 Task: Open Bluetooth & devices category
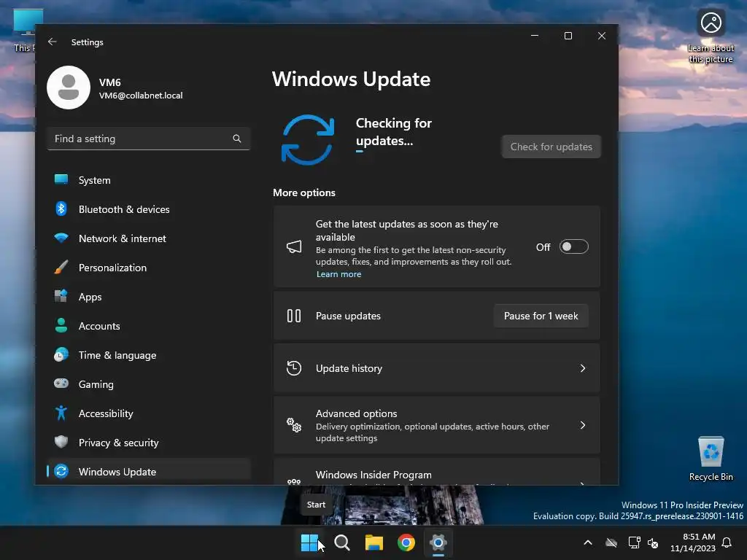pyautogui.click(x=149, y=209)
